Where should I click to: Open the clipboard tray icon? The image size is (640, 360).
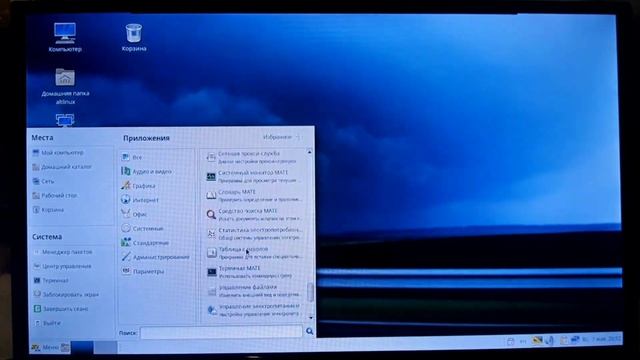click(x=564, y=340)
